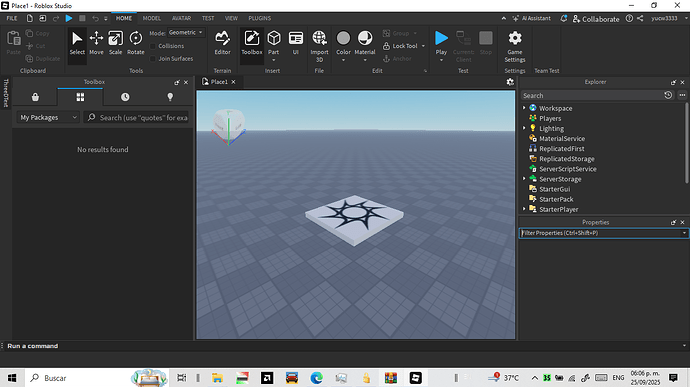Click the Collaborate button

click(596, 19)
